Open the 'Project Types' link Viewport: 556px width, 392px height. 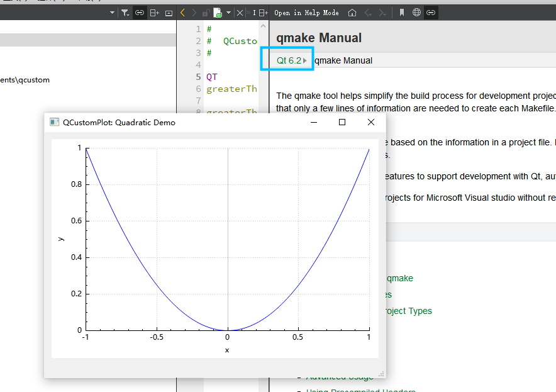pyautogui.click(x=408, y=311)
